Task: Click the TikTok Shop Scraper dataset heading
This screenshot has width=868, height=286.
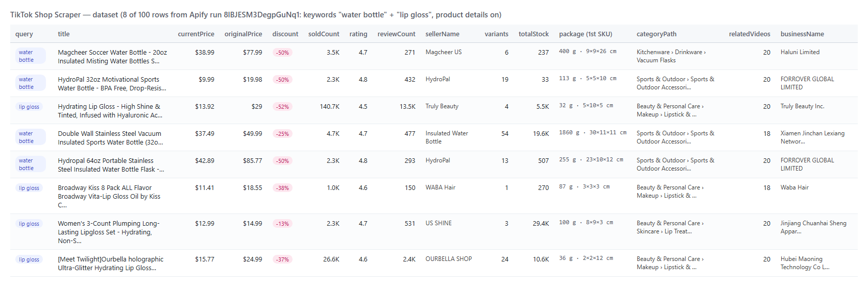Action: (x=256, y=15)
